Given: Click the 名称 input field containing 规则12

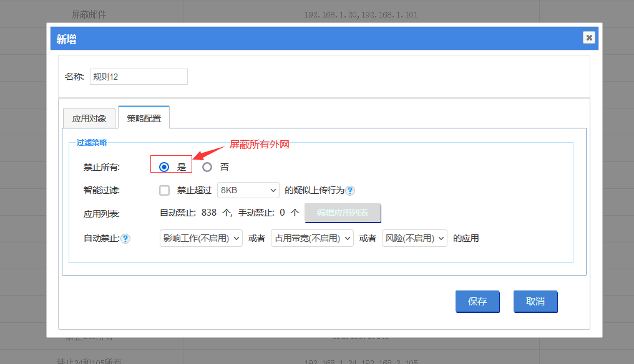Looking at the screenshot, I should [x=139, y=77].
